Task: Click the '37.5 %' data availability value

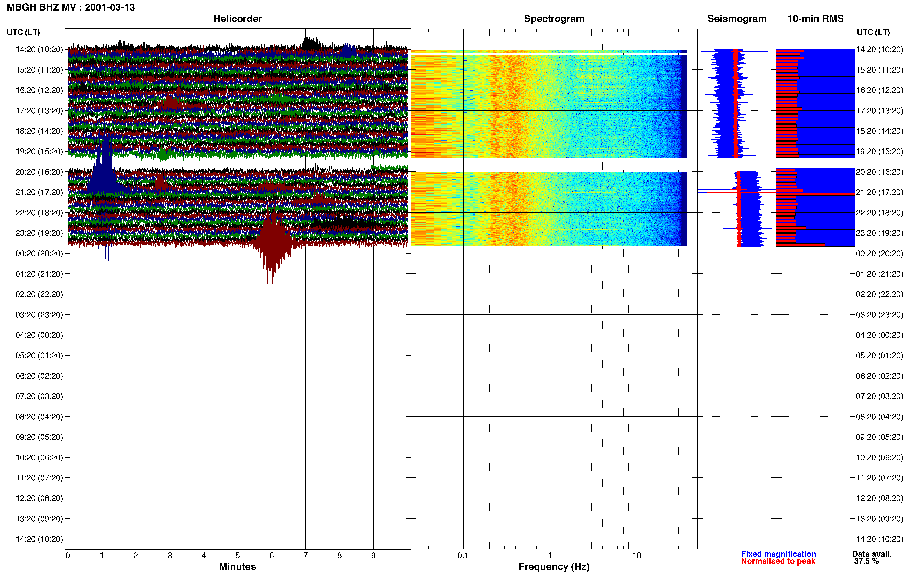Action: pos(867,561)
